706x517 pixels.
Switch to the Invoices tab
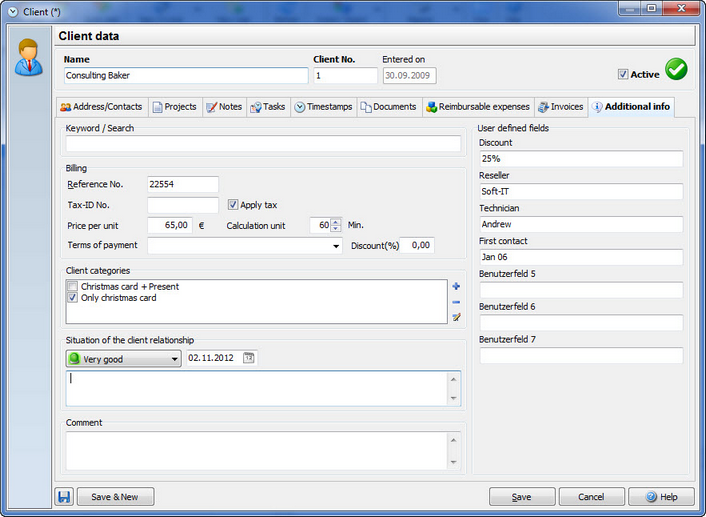pyautogui.click(x=561, y=107)
